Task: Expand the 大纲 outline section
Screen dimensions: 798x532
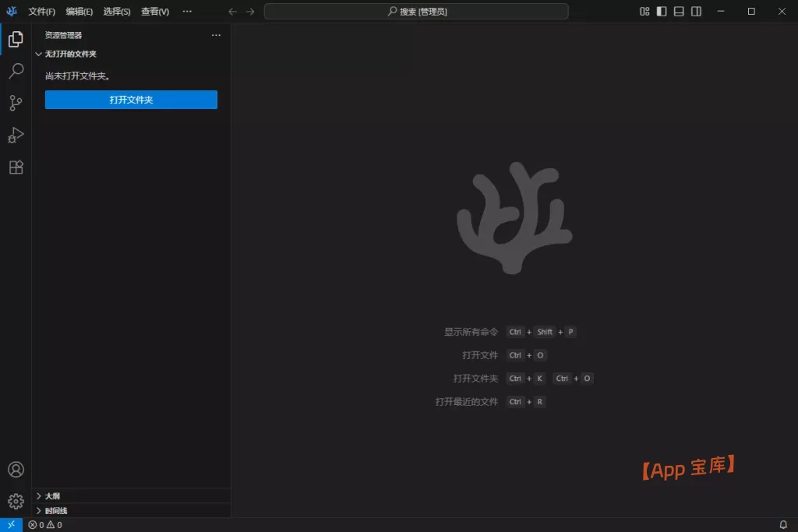Action: point(52,495)
